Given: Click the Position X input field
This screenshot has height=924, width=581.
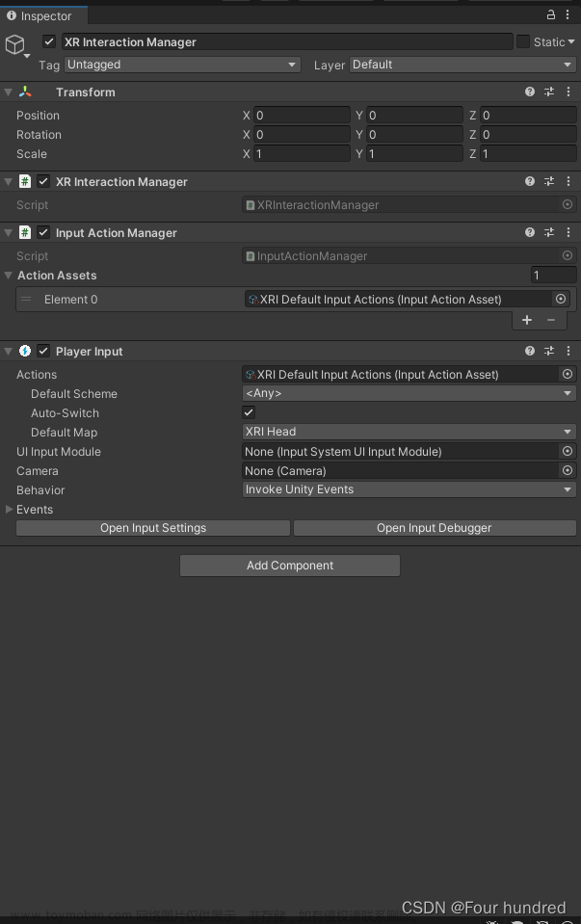Looking at the screenshot, I should click(304, 115).
